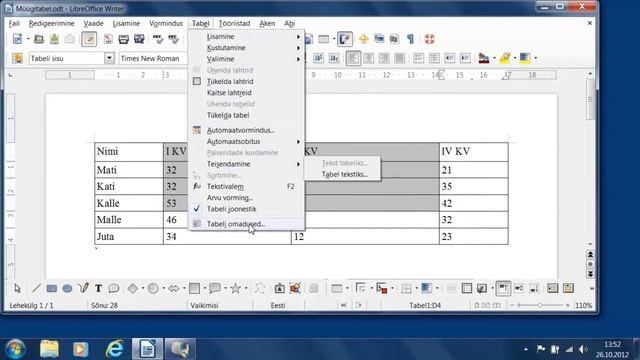The width and height of the screenshot is (640, 360).
Task: Select the Line drawing tool
Action: (36, 289)
